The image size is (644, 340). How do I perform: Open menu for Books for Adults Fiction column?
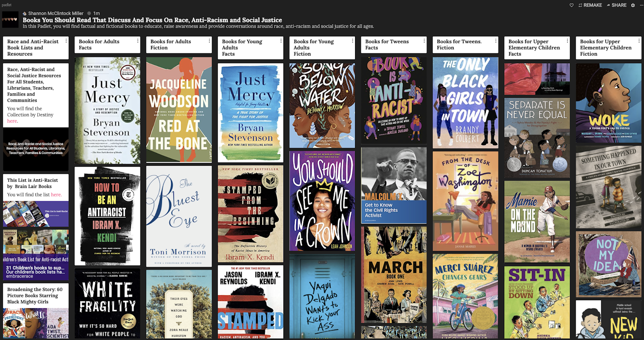[x=209, y=41]
